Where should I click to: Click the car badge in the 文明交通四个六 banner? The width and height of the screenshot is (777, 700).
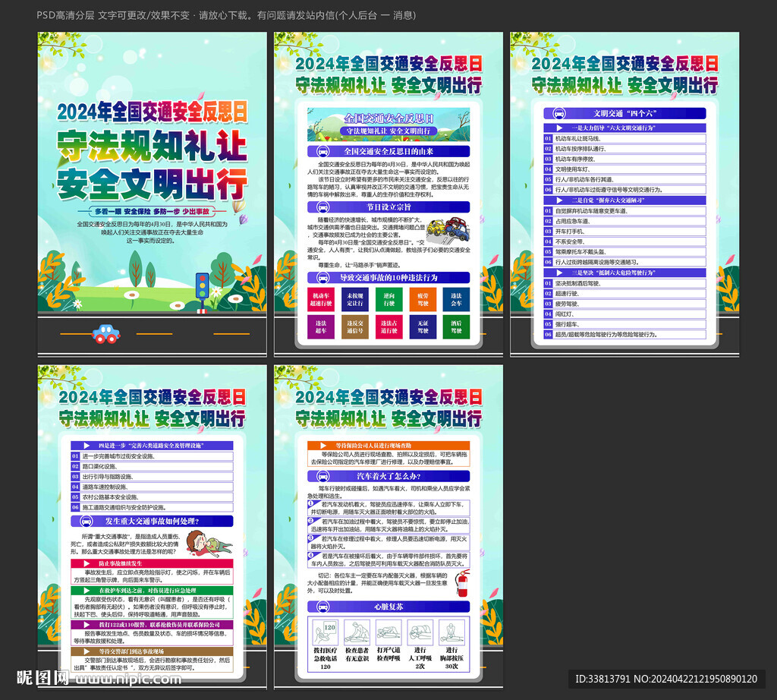coord(559,114)
